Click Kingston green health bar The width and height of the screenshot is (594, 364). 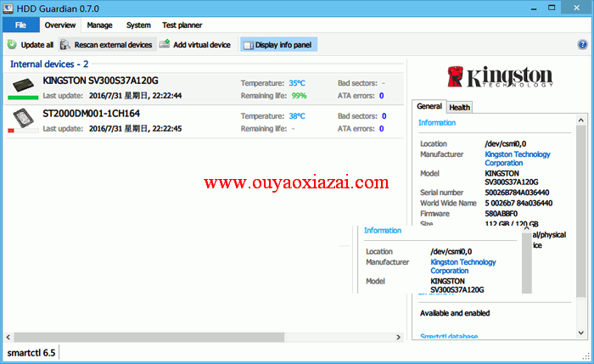[23, 98]
